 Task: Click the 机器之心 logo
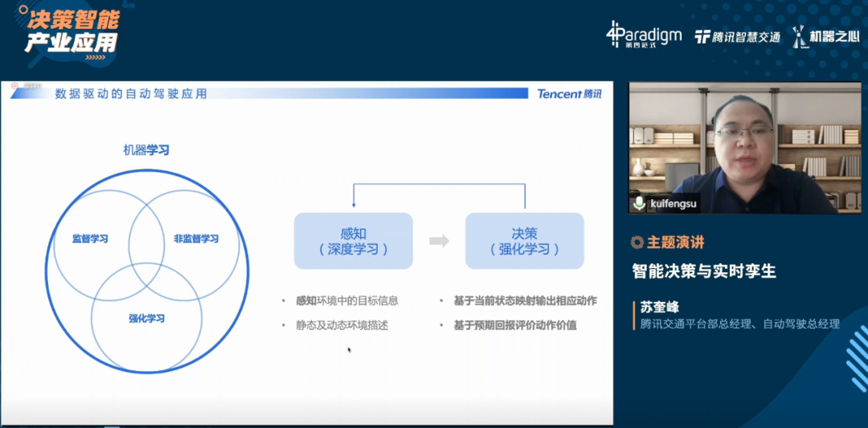click(825, 36)
